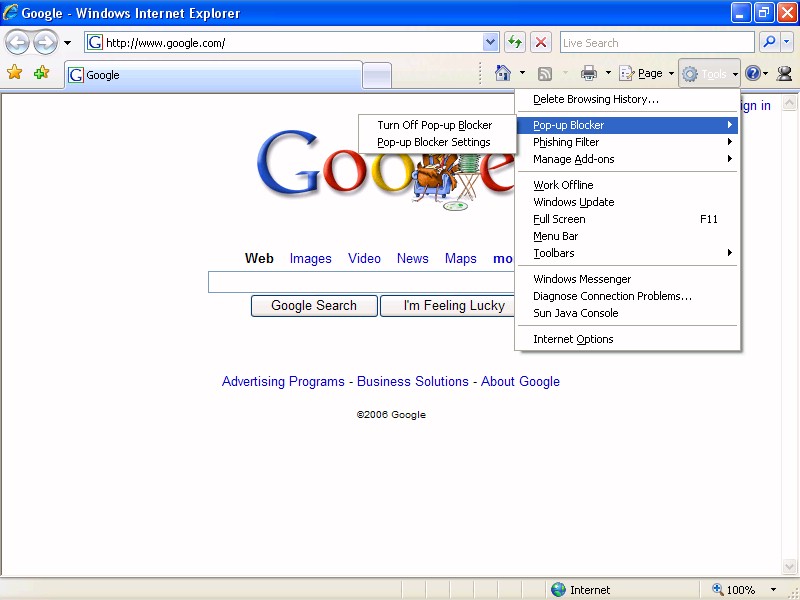Click the Maps link
Viewport: 800px width, 600px height.
(460, 259)
